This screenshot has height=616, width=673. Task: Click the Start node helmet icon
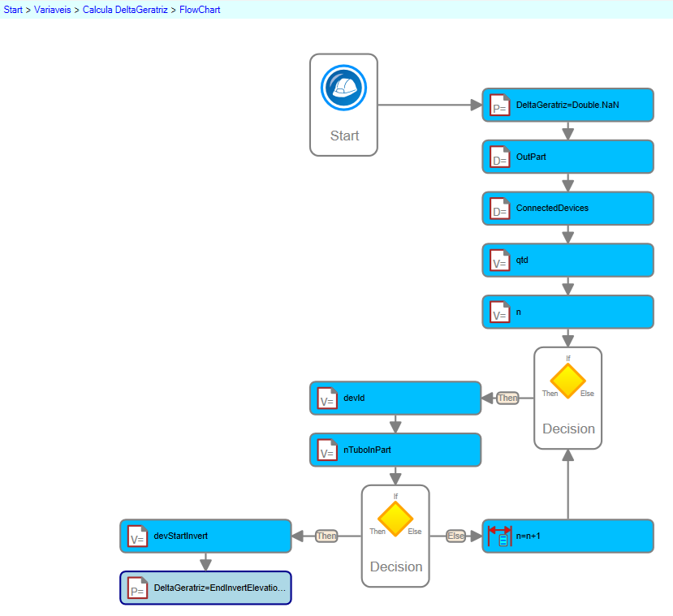point(343,88)
